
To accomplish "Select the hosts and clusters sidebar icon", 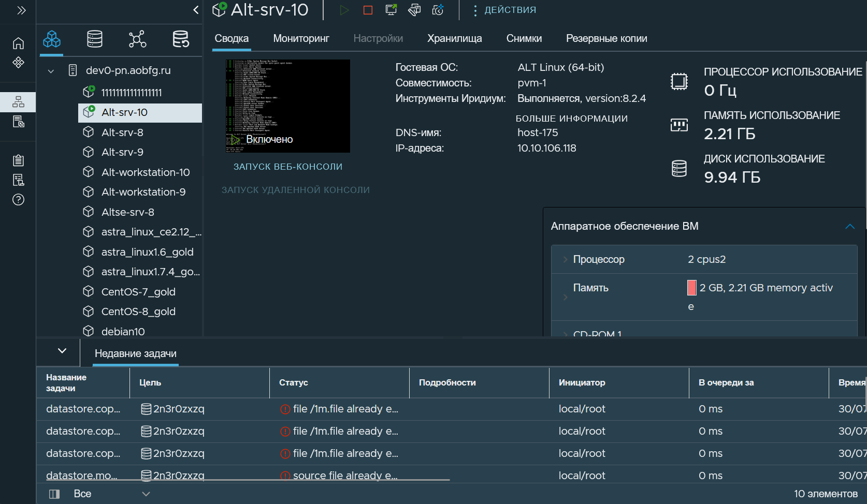I will pyautogui.click(x=18, y=102).
